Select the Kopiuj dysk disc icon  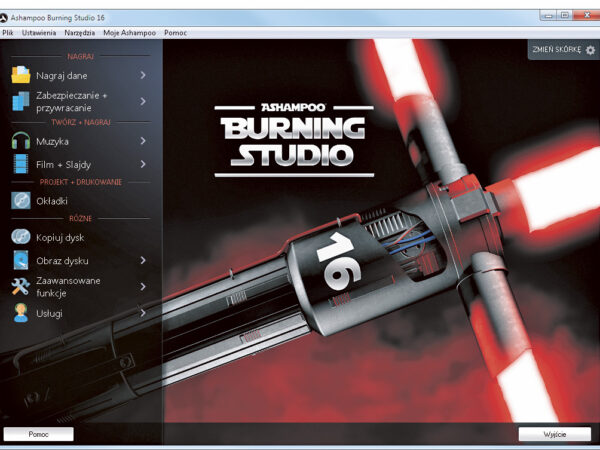coord(21,237)
